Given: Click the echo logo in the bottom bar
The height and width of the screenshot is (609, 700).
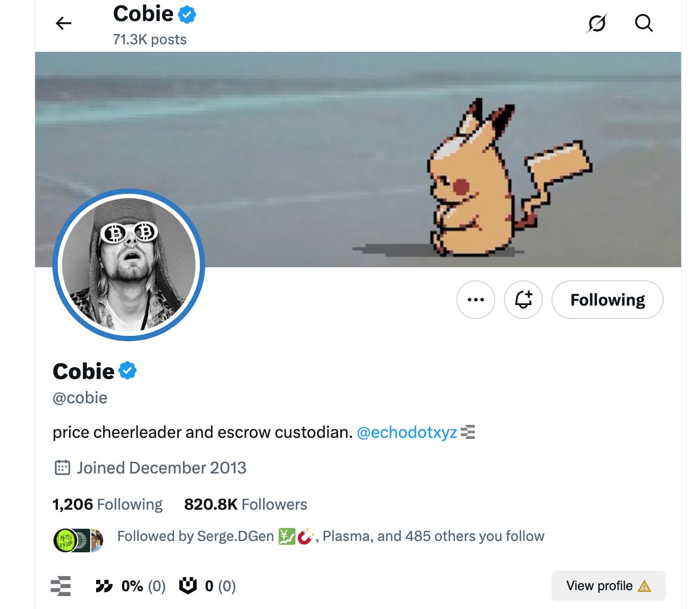Looking at the screenshot, I should pos(60,586).
